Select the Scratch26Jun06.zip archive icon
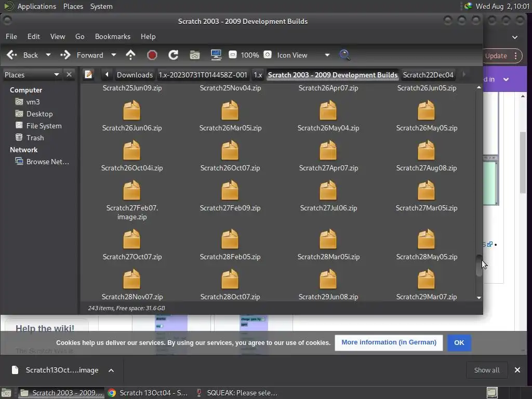This screenshot has height=399, width=532. coord(131,111)
